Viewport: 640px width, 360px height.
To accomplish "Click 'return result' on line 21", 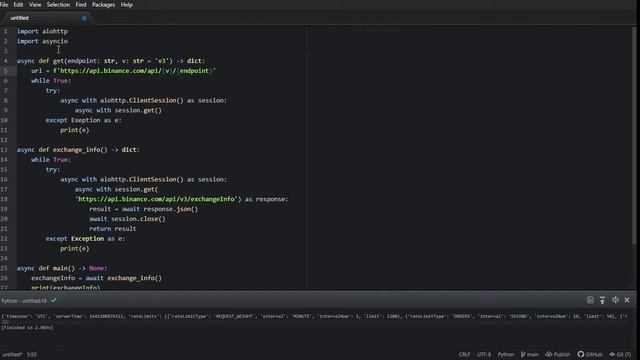I will coord(113,229).
